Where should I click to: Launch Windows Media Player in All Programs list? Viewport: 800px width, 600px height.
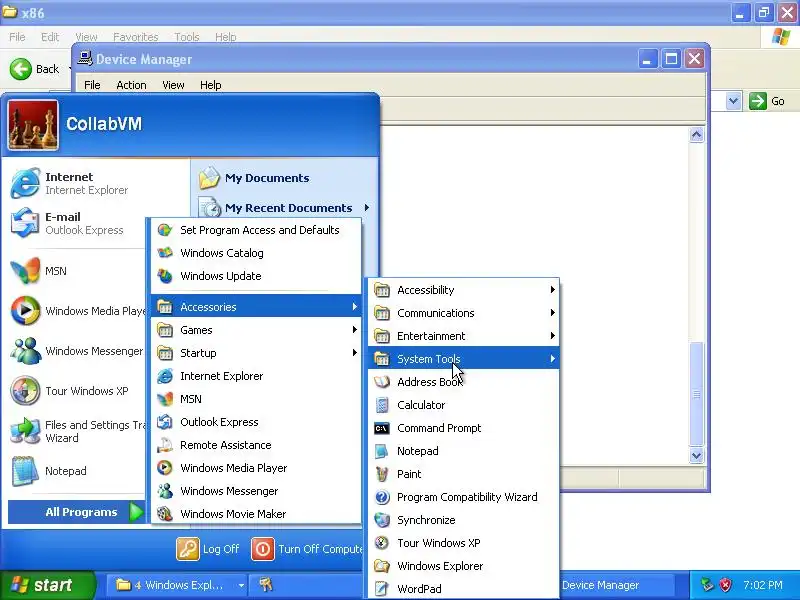tap(256, 468)
